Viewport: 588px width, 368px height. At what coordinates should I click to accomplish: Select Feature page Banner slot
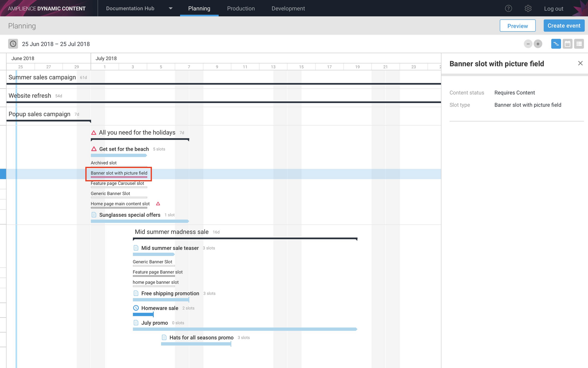[x=158, y=272]
